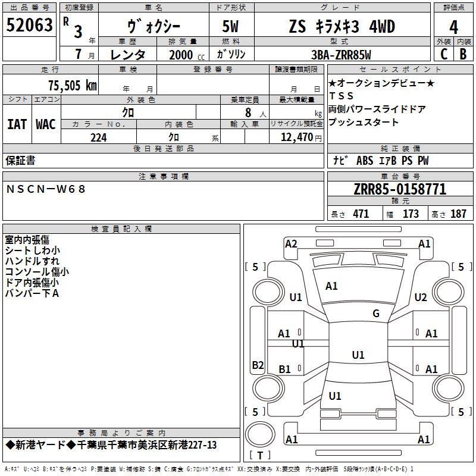Viewport: 476px width, 476px height.
Task: Click the damage legend line at bottom
Action: [x=209, y=469]
